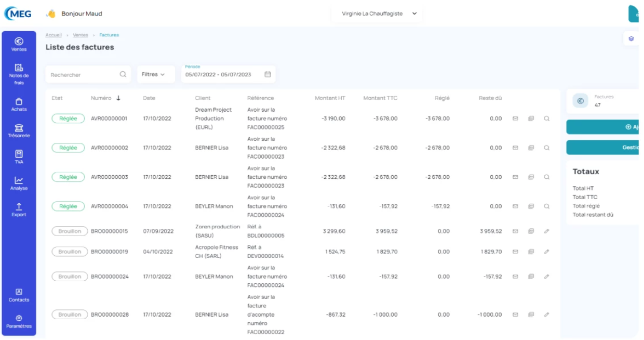Image resolution: width=644 pixels, height=340 pixels.
Task: Click the Export upload icon
Action: coord(19,210)
